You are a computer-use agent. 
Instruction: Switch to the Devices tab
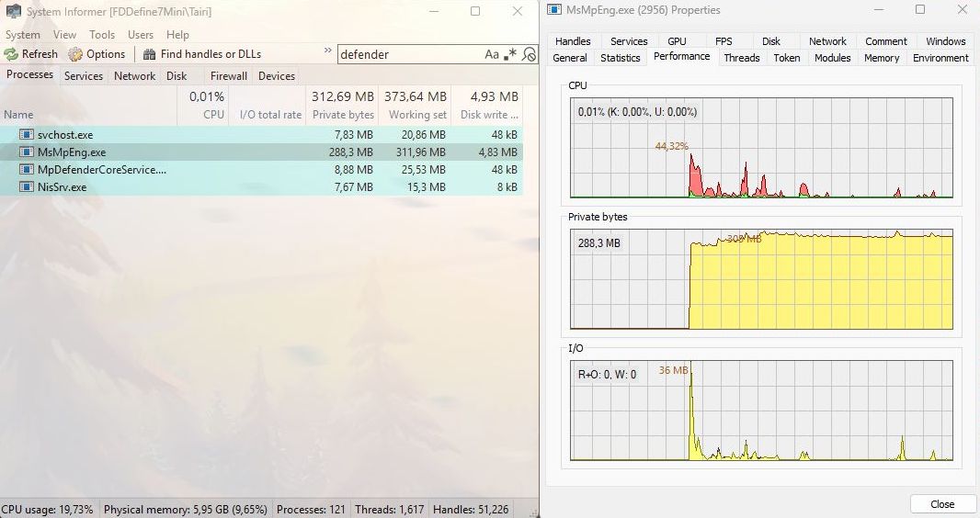[276, 75]
